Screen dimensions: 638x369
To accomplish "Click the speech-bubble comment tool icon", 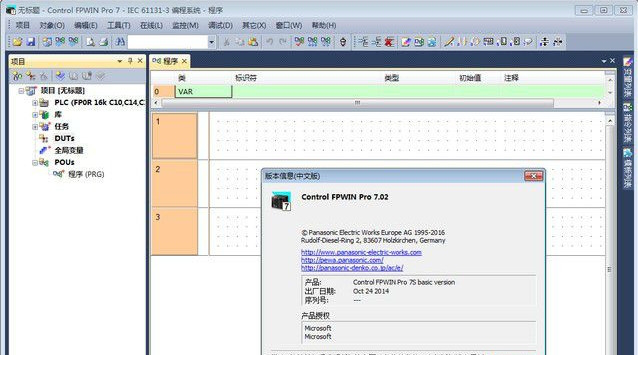I will click(528, 41).
